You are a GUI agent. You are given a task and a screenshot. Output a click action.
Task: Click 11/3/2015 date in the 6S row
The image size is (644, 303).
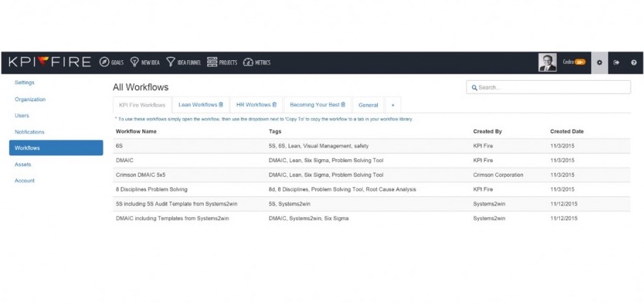click(x=563, y=146)
